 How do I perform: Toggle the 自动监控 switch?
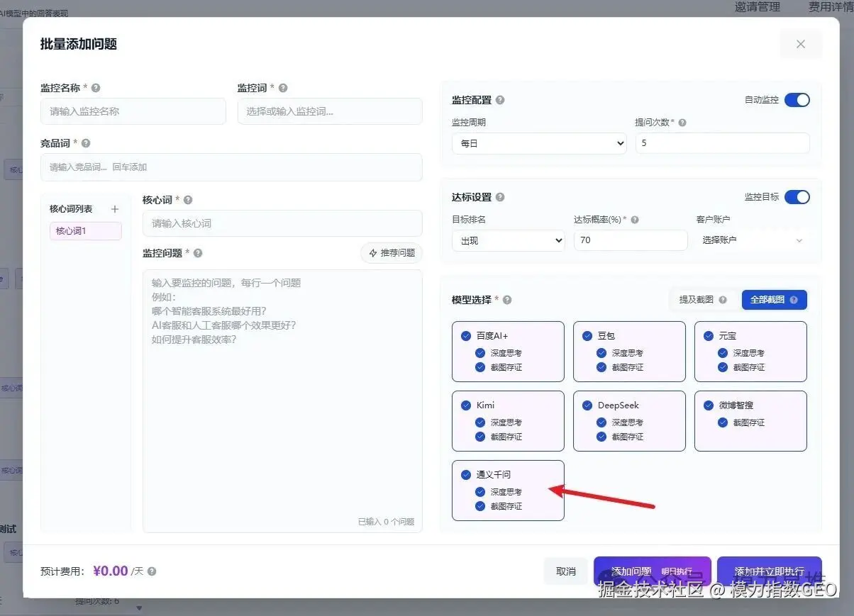(797, 100)
